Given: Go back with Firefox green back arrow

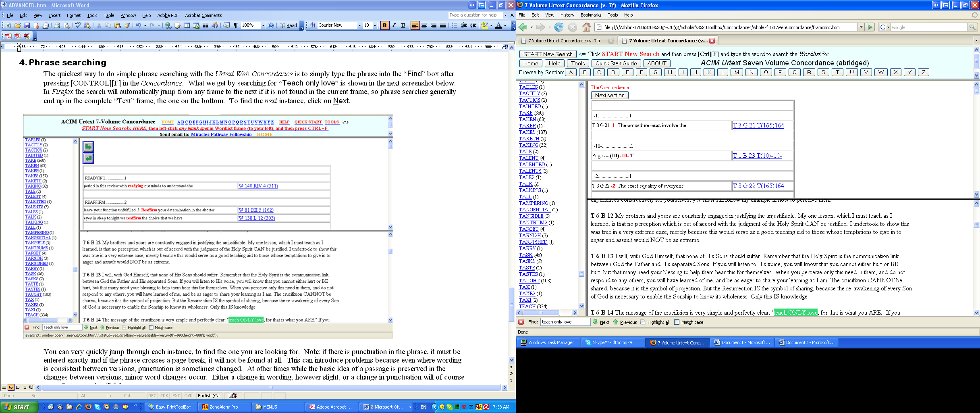Looking at the screenshot, I should point(523,27).
